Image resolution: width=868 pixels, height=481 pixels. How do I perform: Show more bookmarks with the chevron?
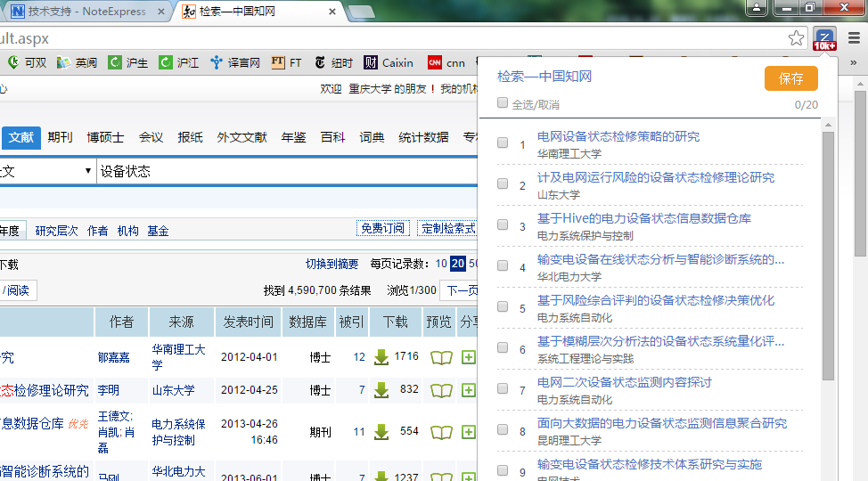coord(853,62)
